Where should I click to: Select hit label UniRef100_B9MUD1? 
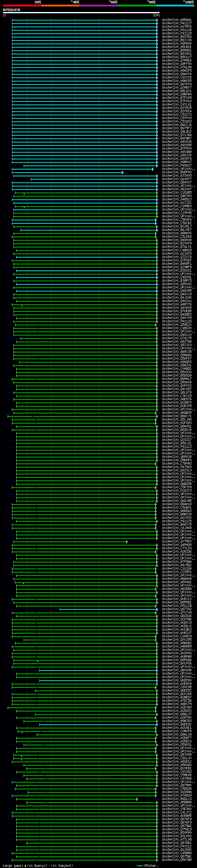[176, 50]
